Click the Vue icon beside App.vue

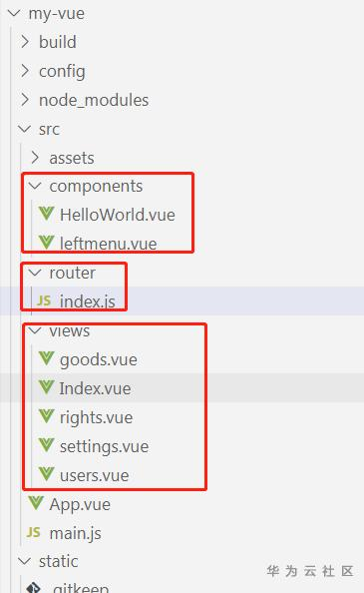point(36,503)
